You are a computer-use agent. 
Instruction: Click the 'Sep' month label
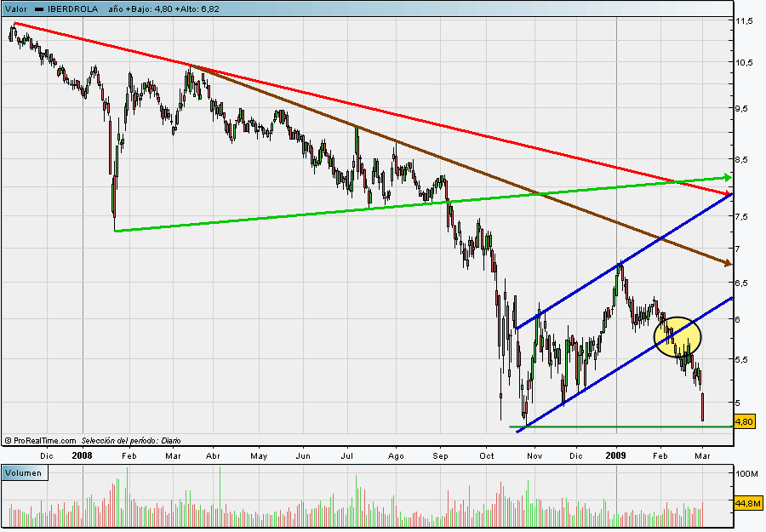click(440, 455)
